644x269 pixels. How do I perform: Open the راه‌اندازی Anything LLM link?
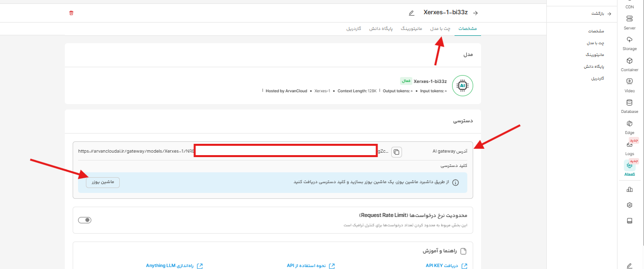[174, 266]
